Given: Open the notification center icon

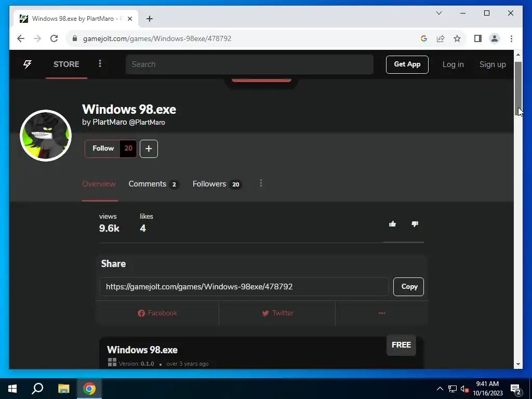Looking at the screenshot, I should [516, 389].
